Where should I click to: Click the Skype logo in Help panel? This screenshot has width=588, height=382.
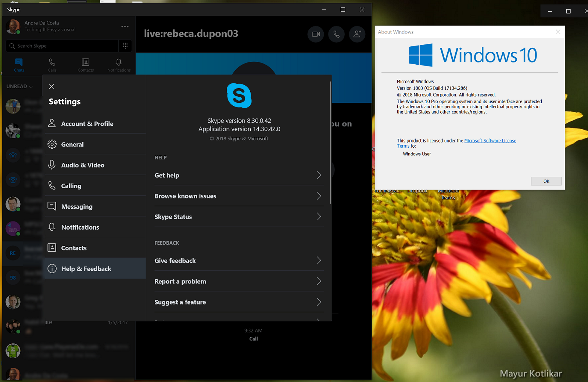tap(239, 95)
